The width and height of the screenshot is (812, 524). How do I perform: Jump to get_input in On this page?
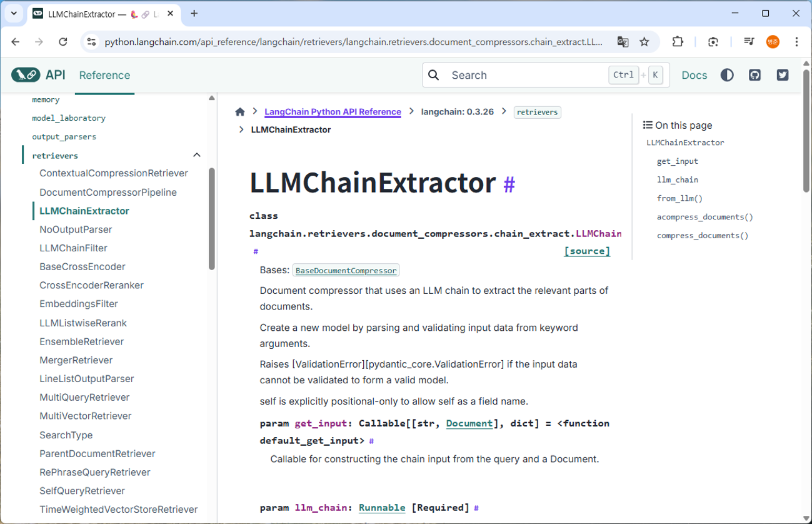678,161
